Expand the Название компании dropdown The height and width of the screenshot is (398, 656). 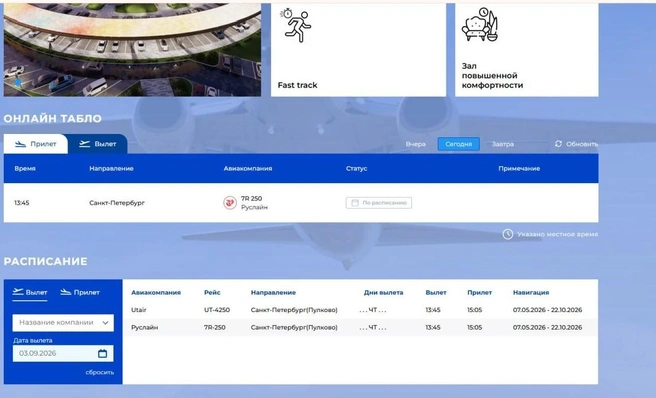(x=63, y=323)
